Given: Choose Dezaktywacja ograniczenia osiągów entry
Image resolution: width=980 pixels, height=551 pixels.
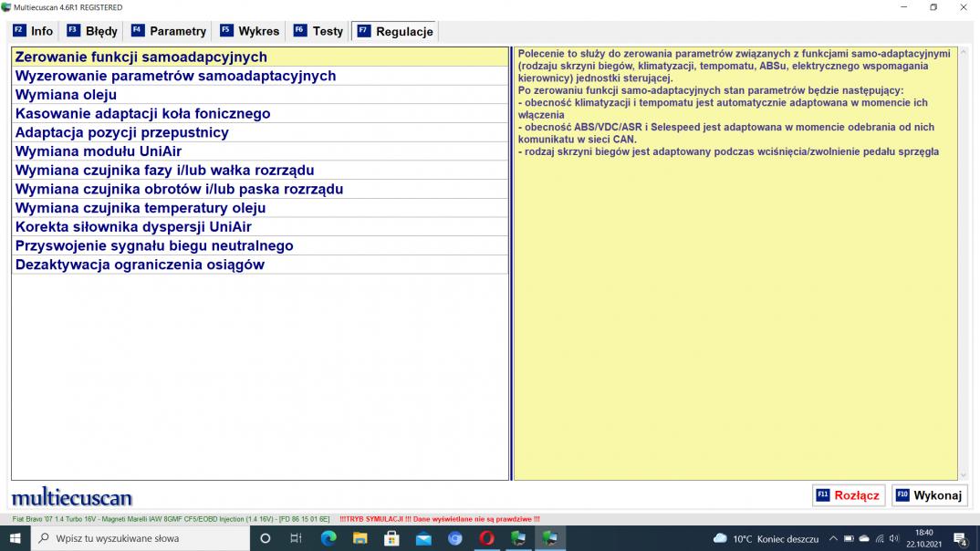Looking at the screenshot, I should point(140,265).
